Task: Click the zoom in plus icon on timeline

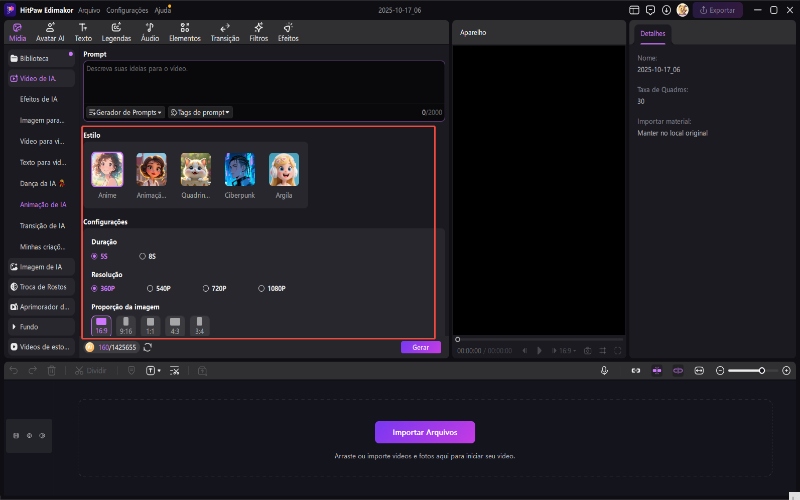Action: coord(786,370)
